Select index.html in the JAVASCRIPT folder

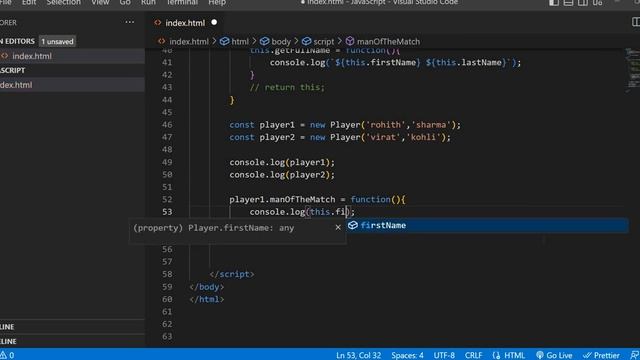72,84
